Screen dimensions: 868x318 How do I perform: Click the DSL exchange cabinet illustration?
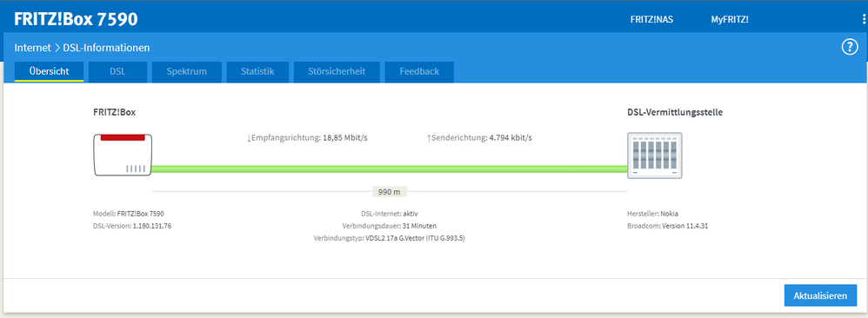654,156
